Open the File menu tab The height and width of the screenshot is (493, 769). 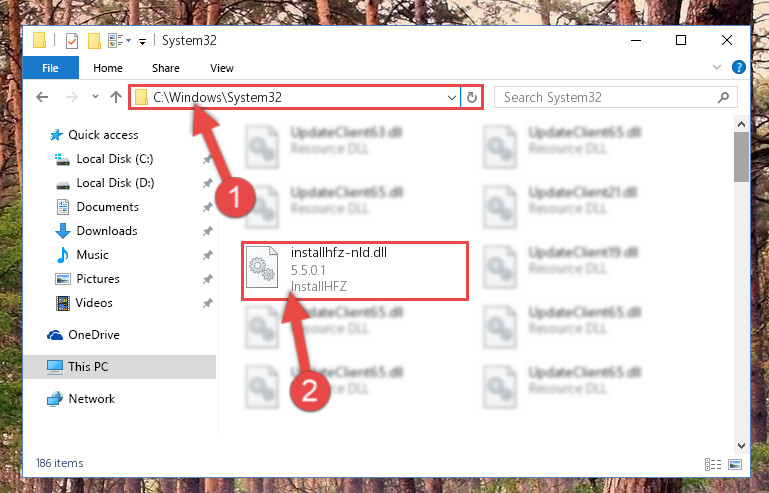pos(51,68)
